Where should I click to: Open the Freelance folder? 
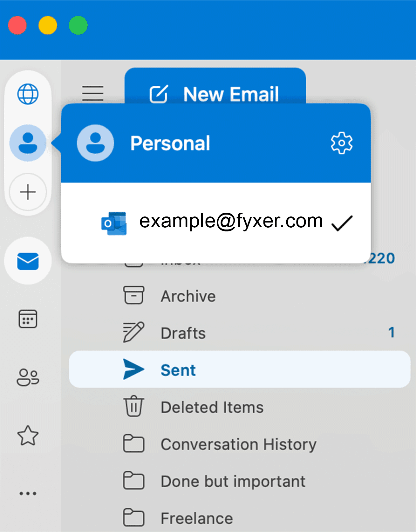[x=240, y=518]
